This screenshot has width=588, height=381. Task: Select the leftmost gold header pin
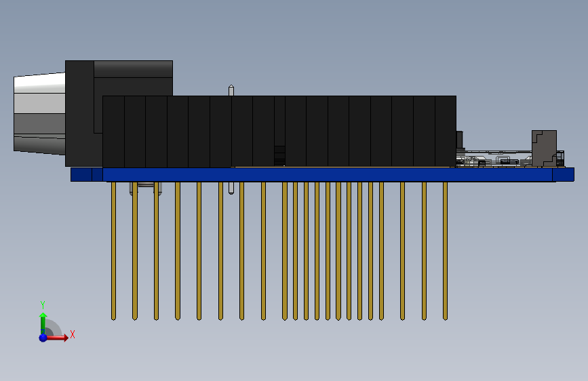tap(114, 251)
